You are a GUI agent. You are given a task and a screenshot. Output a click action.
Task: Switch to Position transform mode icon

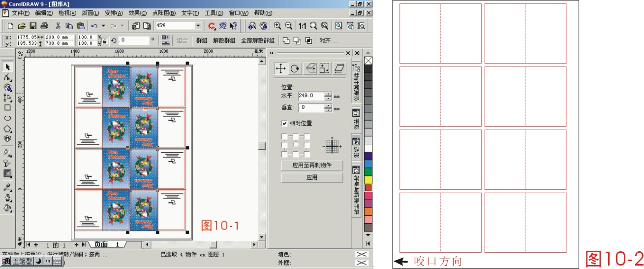click(280, 68)
